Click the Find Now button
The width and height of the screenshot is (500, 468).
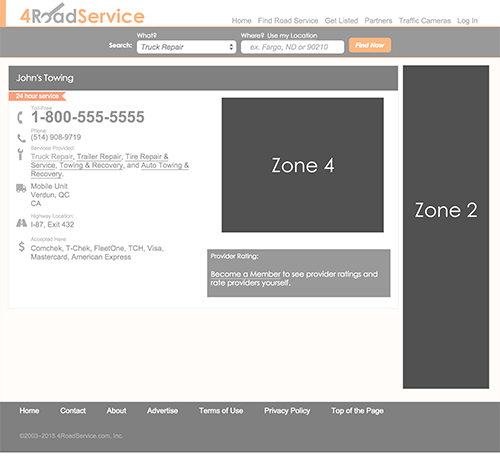pos(370,45)
